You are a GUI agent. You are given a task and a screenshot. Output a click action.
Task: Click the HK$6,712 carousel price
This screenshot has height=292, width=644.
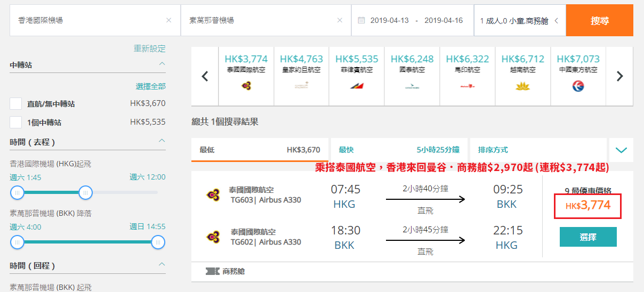click(x=523, y=59)
